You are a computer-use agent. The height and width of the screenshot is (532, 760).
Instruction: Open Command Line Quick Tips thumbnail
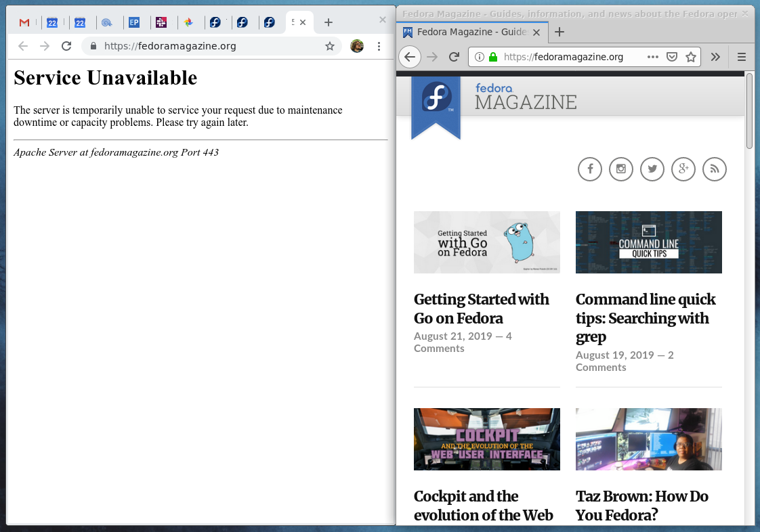coord(649,242)
